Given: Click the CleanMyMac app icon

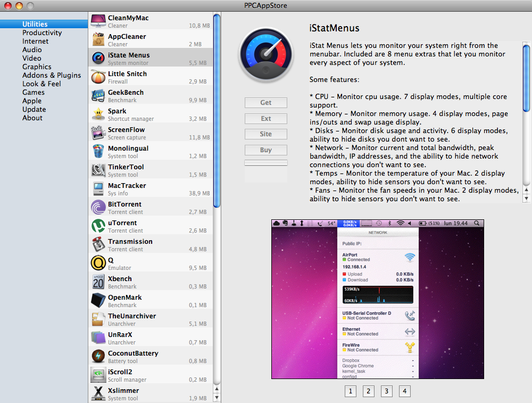Looking at the screenshot, I should point(98,21).
